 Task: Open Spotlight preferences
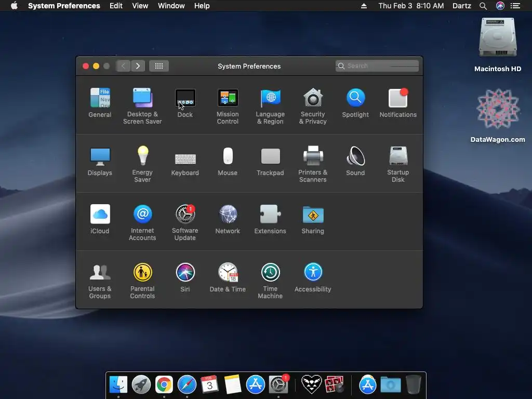click(x=355, y=103)
